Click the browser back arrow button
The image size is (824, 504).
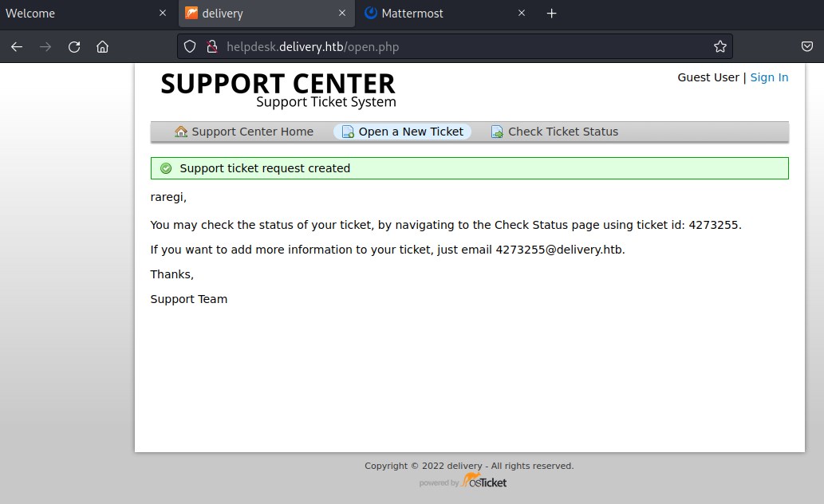[x=17, y=46]
